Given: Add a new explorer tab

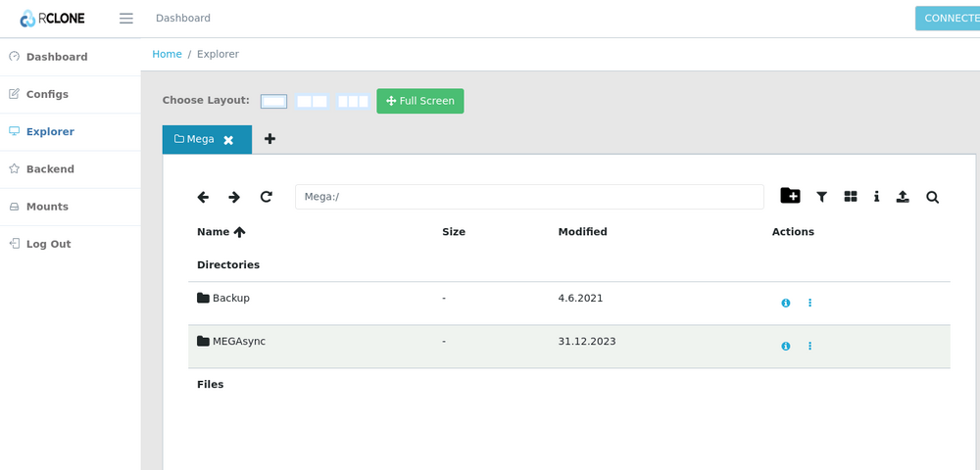Looking at the screenshot, I should click(269, 139).
